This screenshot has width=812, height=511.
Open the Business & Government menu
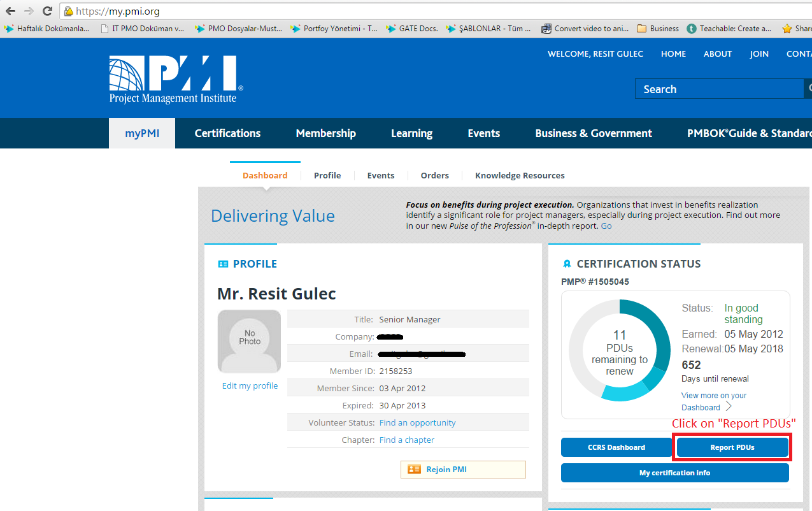point(594,133)
